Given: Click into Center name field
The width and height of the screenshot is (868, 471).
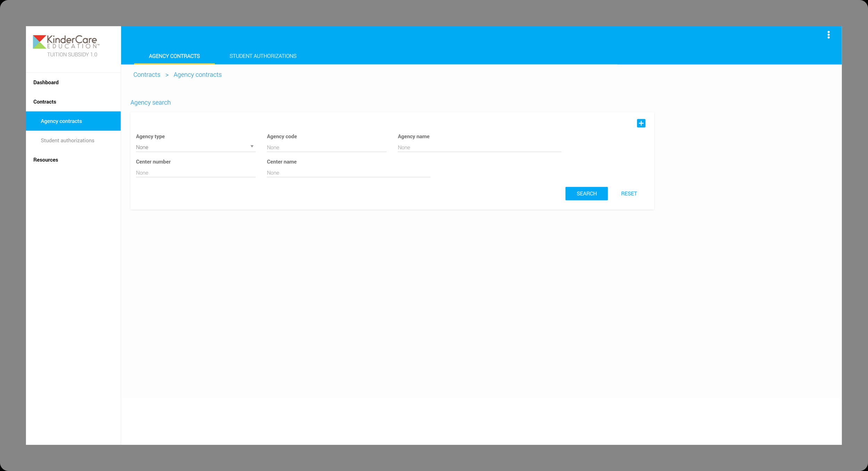Looking at the screenshot, I should click(x=348, y=173).
